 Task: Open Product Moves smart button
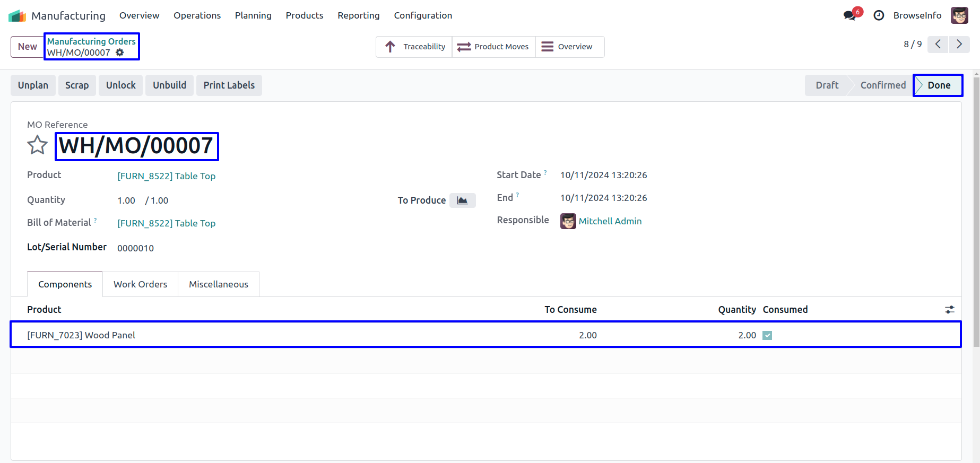pyautogui.click(x=493, y=47)
